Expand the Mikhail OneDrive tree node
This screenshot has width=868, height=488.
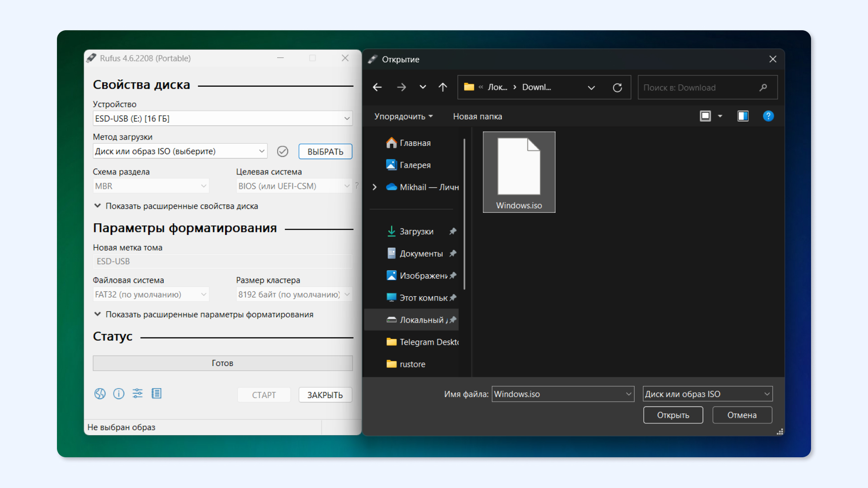[374, 187]
